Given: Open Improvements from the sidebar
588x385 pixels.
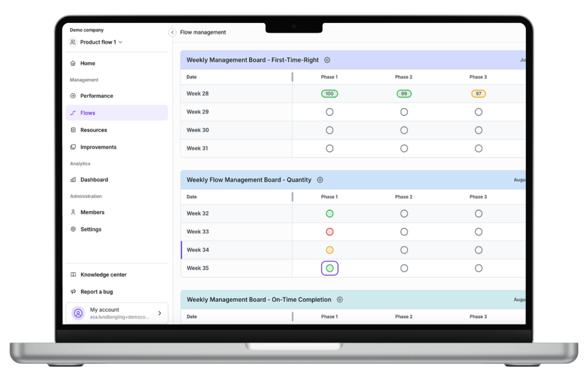Looking at the screenshot, I should tap(98, 147).
